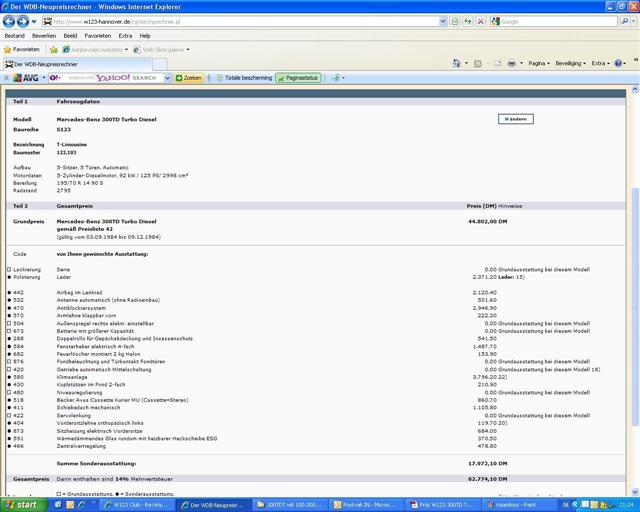The height and width of the screenshot is (512, 640).
Task: Click the marker for code 580 Klimaanlage
Action: [9, 377]
